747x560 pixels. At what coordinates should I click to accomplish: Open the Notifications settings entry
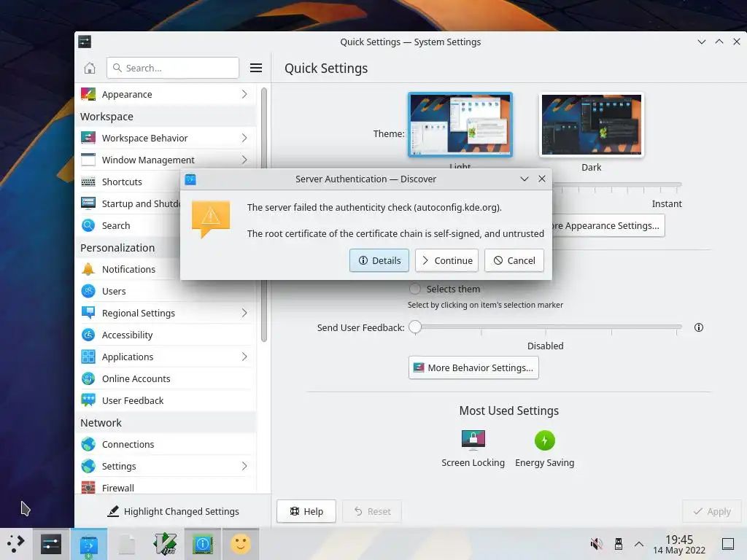point(166,269)
